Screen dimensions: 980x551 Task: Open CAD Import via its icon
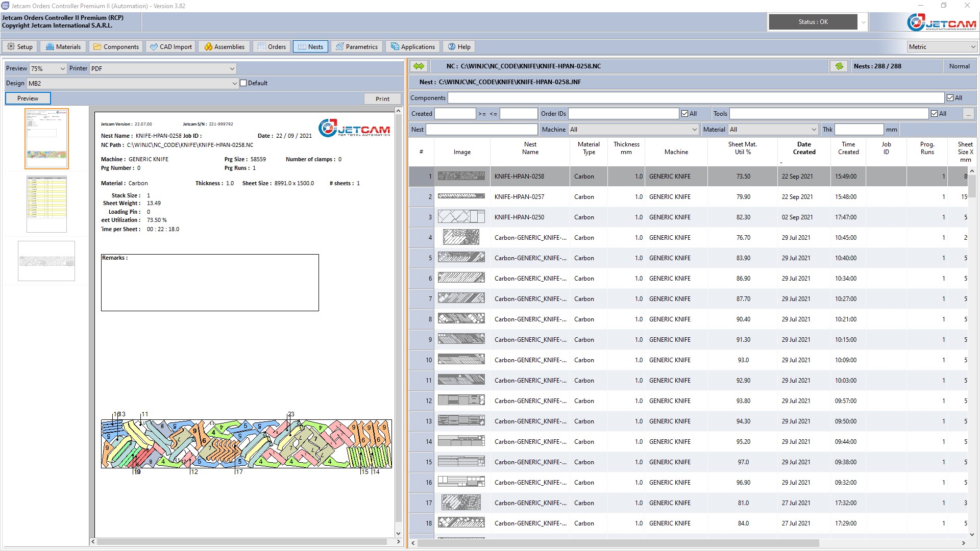154,47
